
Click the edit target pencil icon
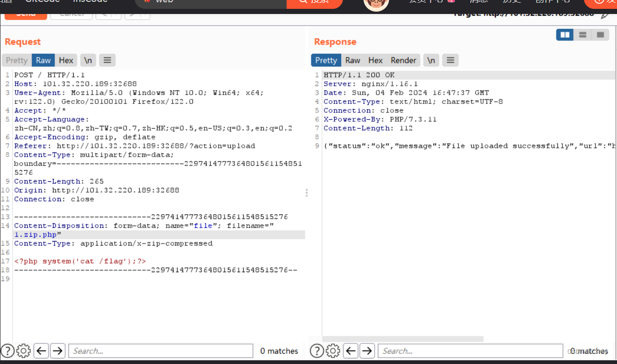pyautogui.click(x=605, y=15)
